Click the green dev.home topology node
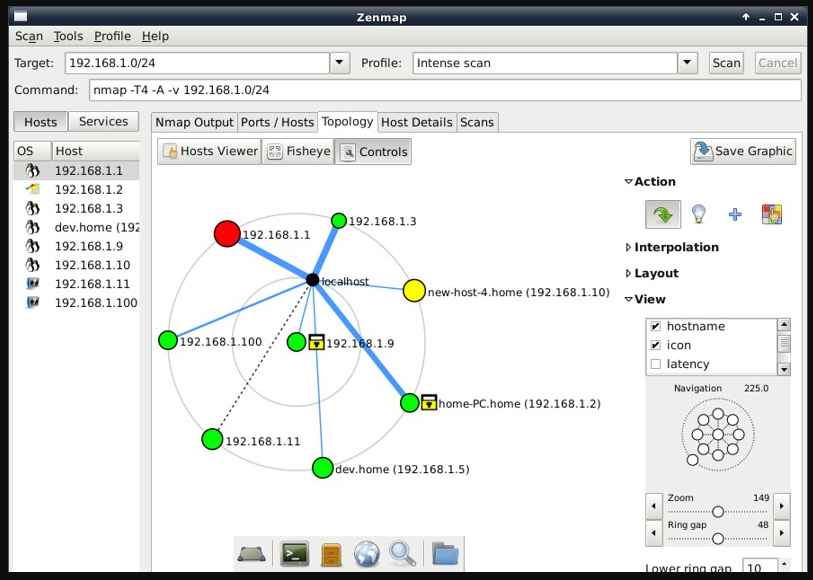The height and width of the screenshot is (580, 813). pos(323,468)
